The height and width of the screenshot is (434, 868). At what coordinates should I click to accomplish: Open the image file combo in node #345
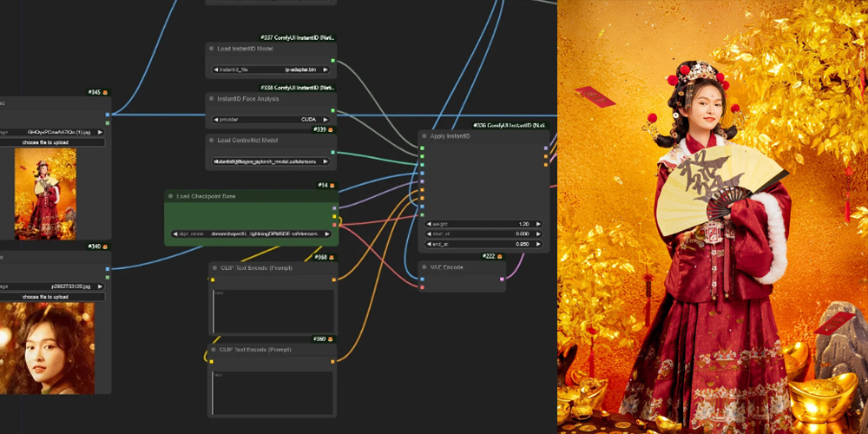pyautogui.click(x=53, y=132)
